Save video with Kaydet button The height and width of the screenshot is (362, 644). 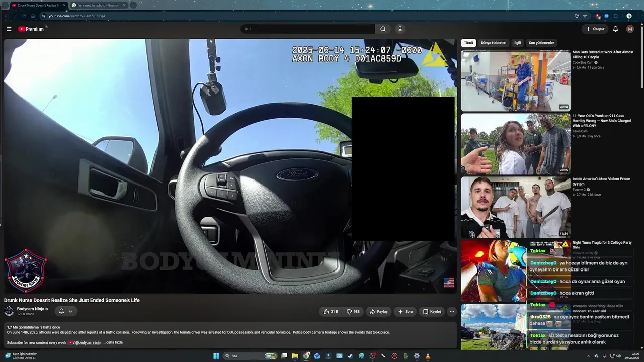[432, 311]
